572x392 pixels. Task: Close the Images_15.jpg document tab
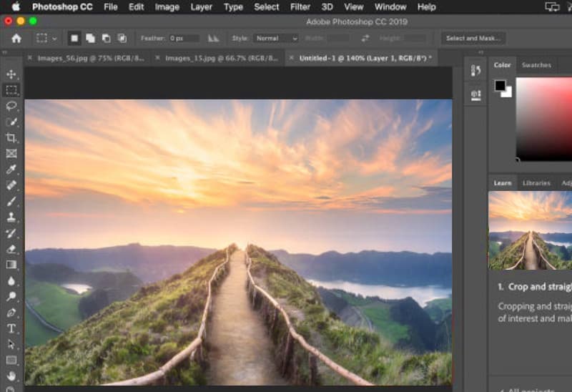pyautogui.click(x=157, y=58)
